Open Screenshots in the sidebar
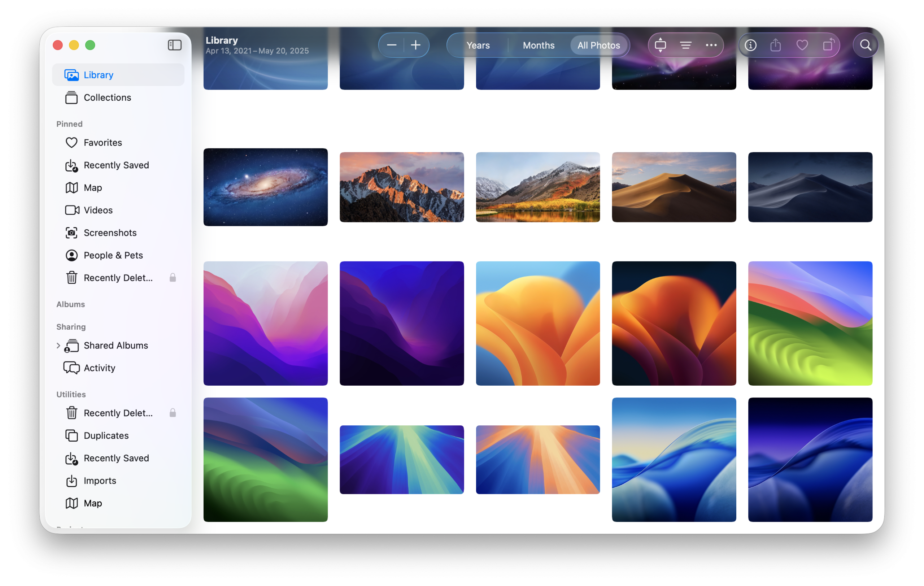924x586 pixels. point(110,233)
